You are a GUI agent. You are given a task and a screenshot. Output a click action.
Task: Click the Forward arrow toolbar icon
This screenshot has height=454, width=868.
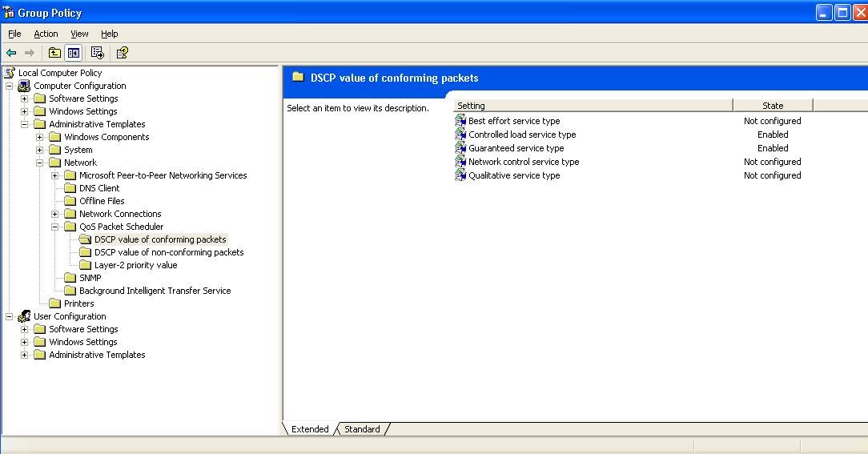click(x=30, y=53)
